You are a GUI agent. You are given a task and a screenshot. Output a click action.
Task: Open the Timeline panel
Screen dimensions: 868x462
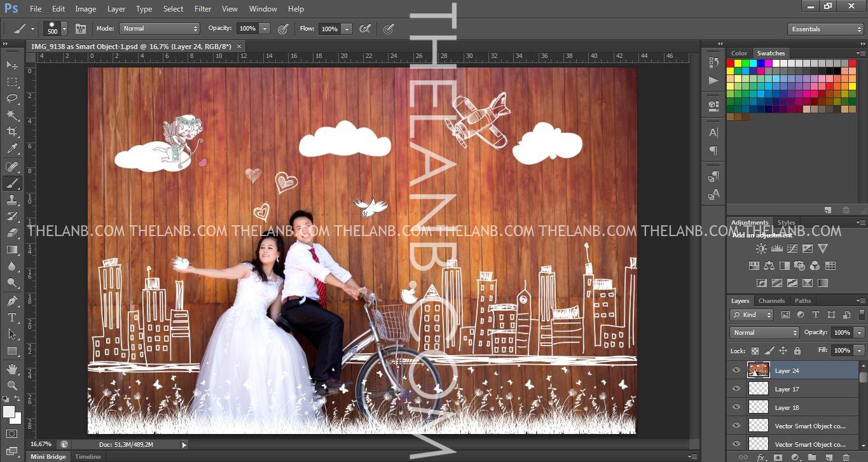tap(88, 457)
